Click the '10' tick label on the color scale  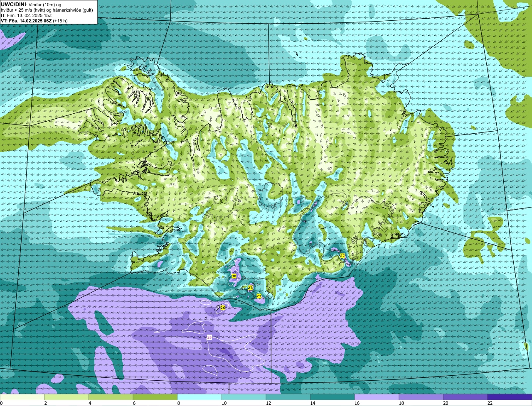tap(224, 403)
